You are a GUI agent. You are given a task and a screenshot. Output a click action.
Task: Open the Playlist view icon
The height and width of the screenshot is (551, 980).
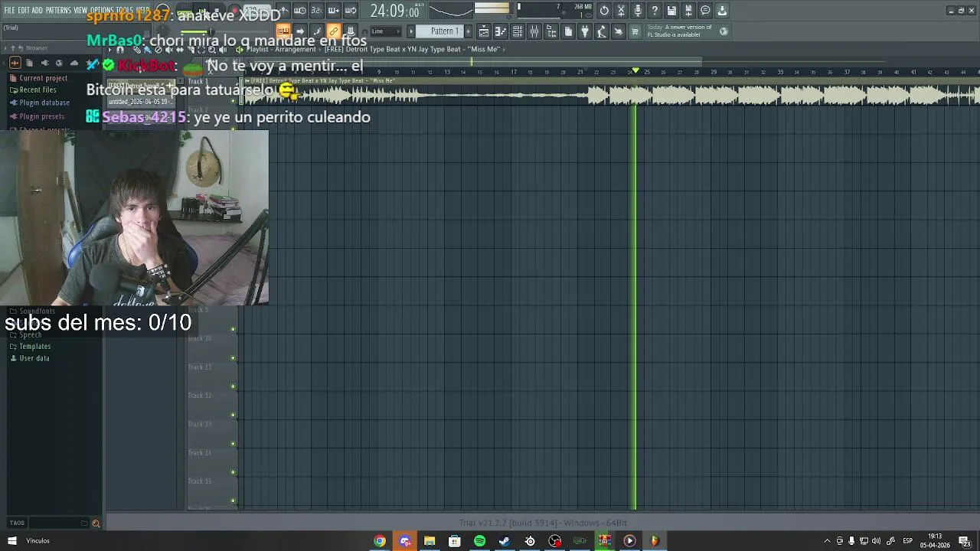[x=484, y=31]
